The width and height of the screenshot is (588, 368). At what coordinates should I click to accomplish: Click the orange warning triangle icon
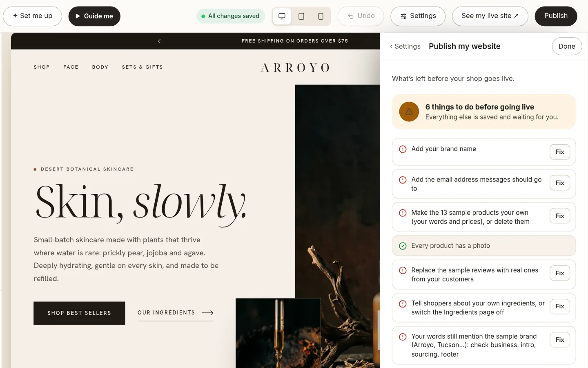pyautogui.click(x=409, y=112)
